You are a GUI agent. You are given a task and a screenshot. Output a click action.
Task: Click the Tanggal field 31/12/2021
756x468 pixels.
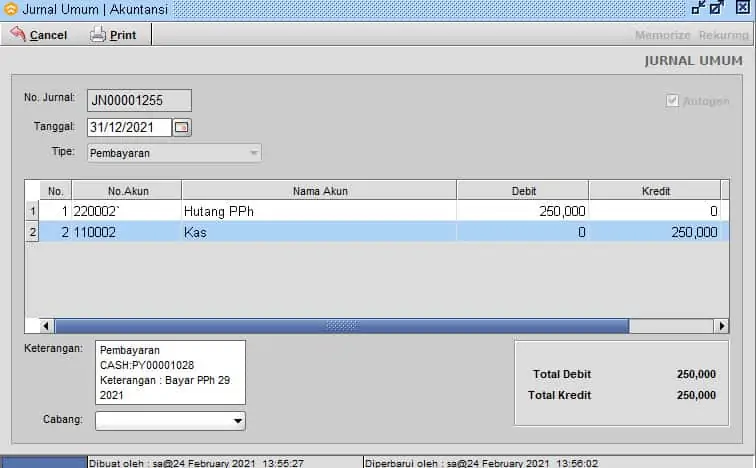pyautogui.click(x=129, y=127)
